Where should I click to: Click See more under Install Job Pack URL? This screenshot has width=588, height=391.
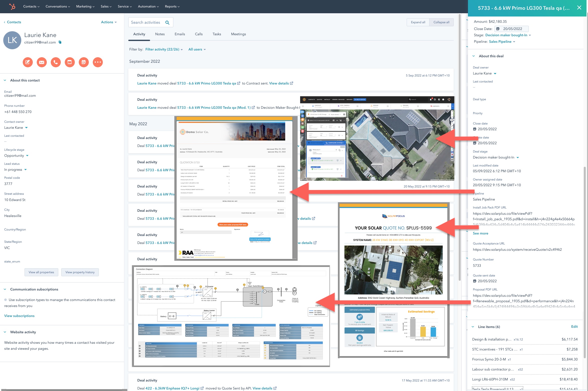[x=480, y=233]
